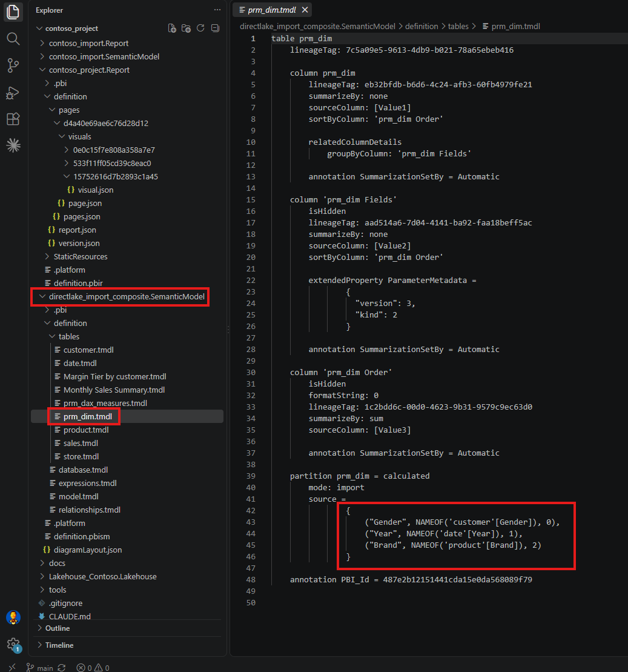Expand the Outline section
This screenshot has height=672, width=628.
[58, 628]
